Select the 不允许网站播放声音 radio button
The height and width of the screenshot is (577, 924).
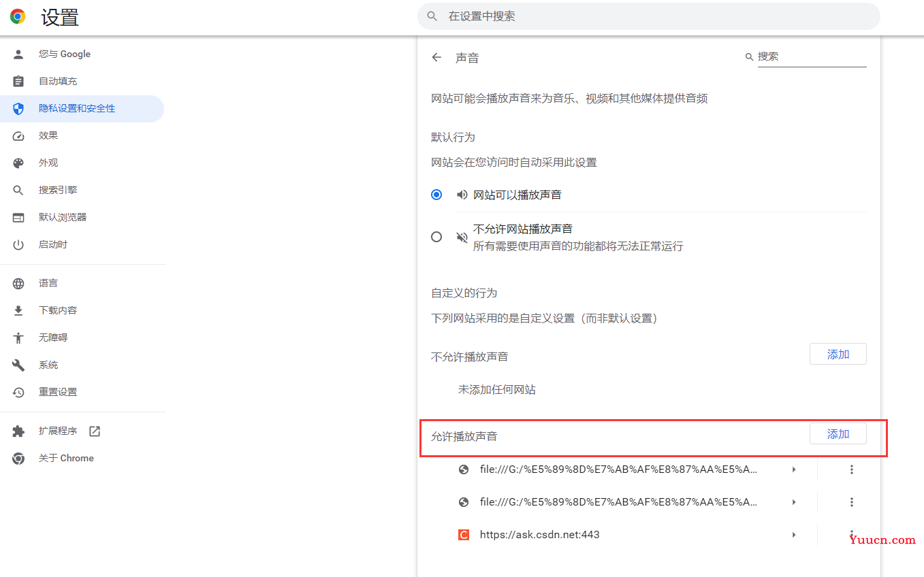(437, 237)
